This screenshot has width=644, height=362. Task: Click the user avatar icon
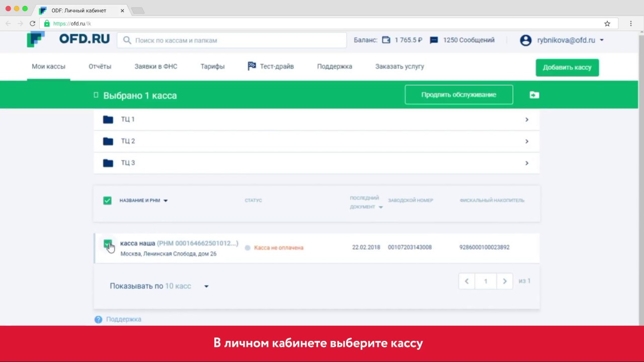click(526, 40)
